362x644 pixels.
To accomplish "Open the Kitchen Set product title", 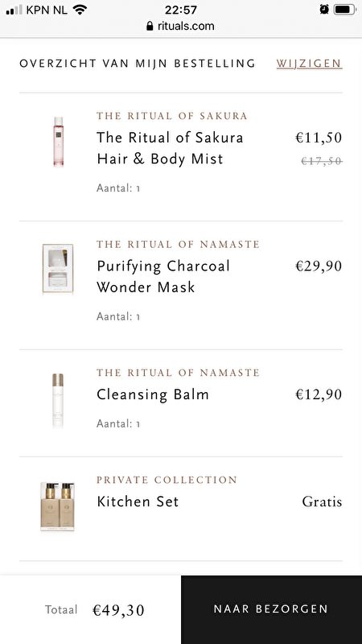I will [138, 502].
